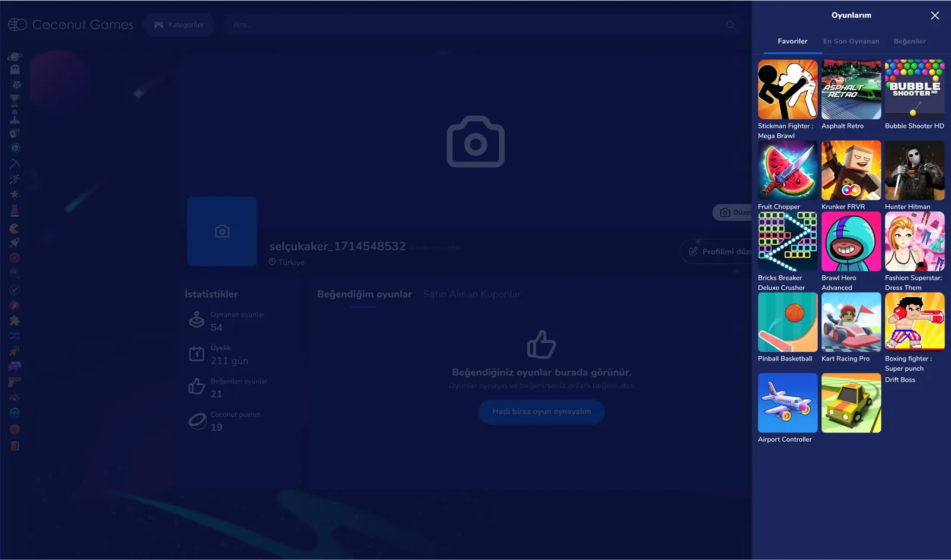Open the Drift Boss yellow car game
951x560 pixels.
(x=851, y=403)
